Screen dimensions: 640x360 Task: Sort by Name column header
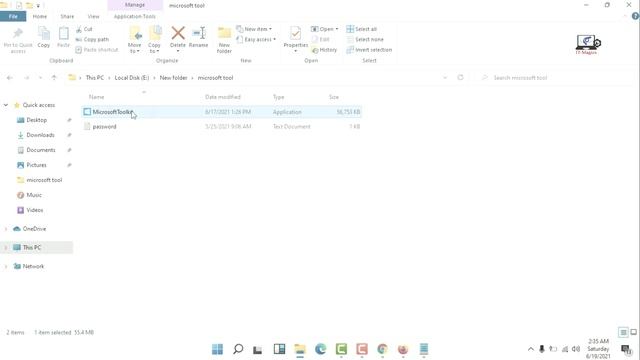pos(96,97)
